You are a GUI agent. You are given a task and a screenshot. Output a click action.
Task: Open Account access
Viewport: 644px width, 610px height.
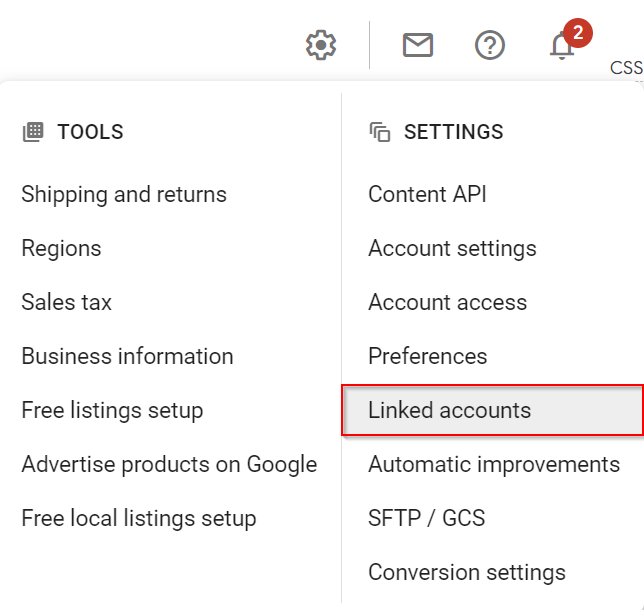[447, 302]
